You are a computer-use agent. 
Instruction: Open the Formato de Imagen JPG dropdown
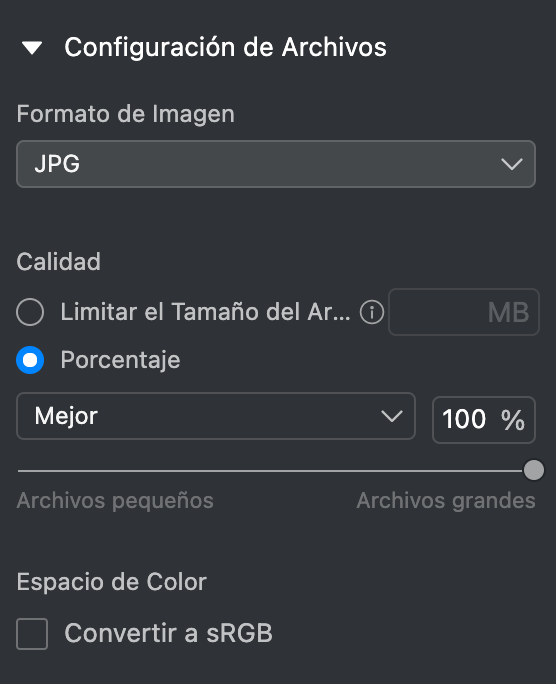click(x=276, y=164)
